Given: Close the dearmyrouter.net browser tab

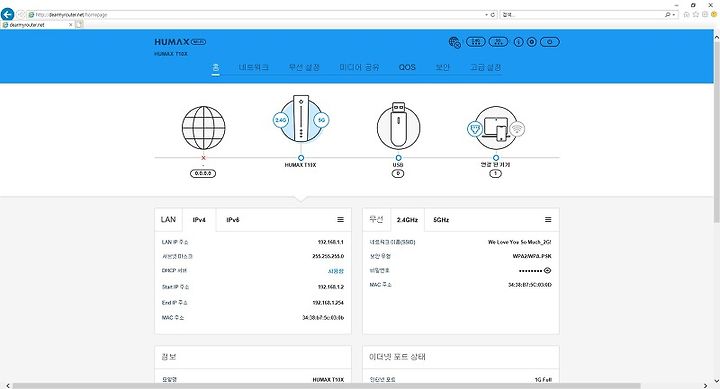Looking at the screenshot, I should pos(71,25).
